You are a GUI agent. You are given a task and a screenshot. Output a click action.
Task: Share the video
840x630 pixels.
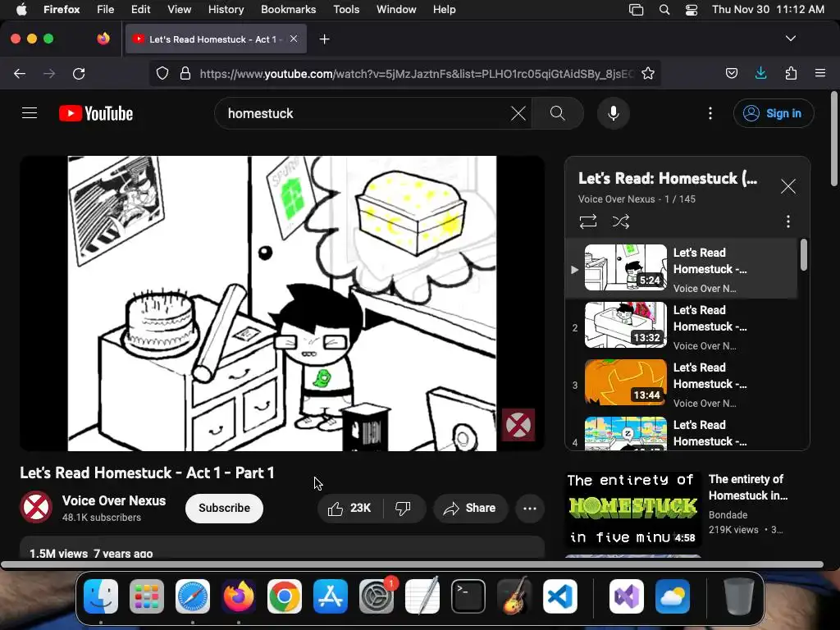click(x=470, y=508)
